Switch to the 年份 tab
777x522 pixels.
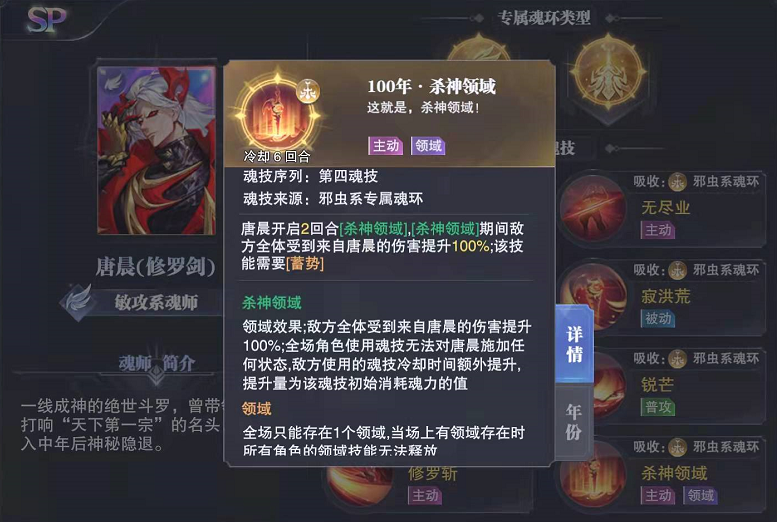pos(573,421)
